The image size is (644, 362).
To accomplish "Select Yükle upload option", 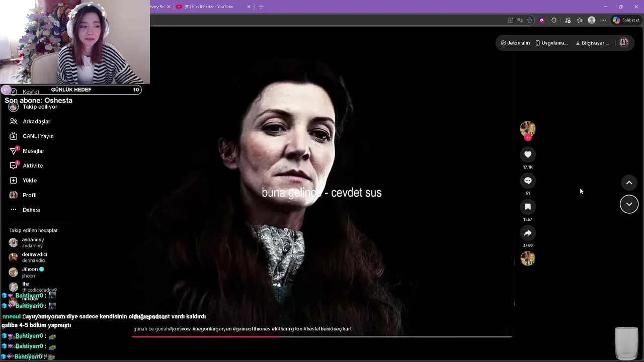I will [30, 180].
